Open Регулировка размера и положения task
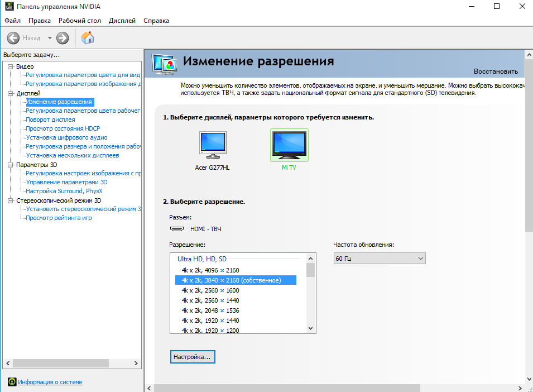 [83, 146]
